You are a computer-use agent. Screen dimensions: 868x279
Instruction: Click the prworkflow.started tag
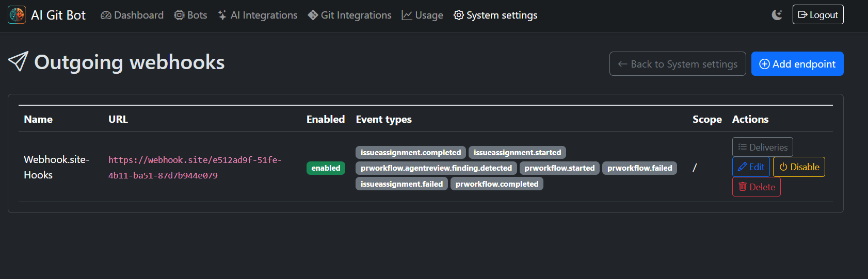pyautogui.click(x=559, y=168)
